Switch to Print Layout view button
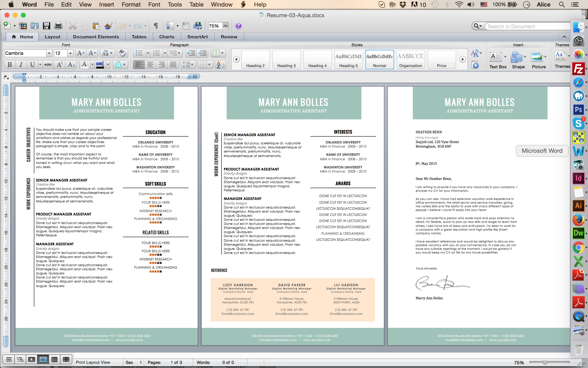 tap(43, 359)
